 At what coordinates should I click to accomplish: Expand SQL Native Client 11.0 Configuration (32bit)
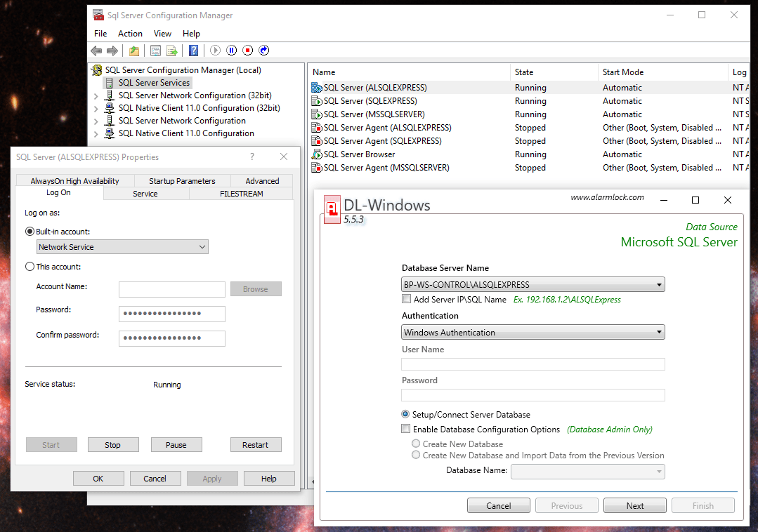click(96, 109)
